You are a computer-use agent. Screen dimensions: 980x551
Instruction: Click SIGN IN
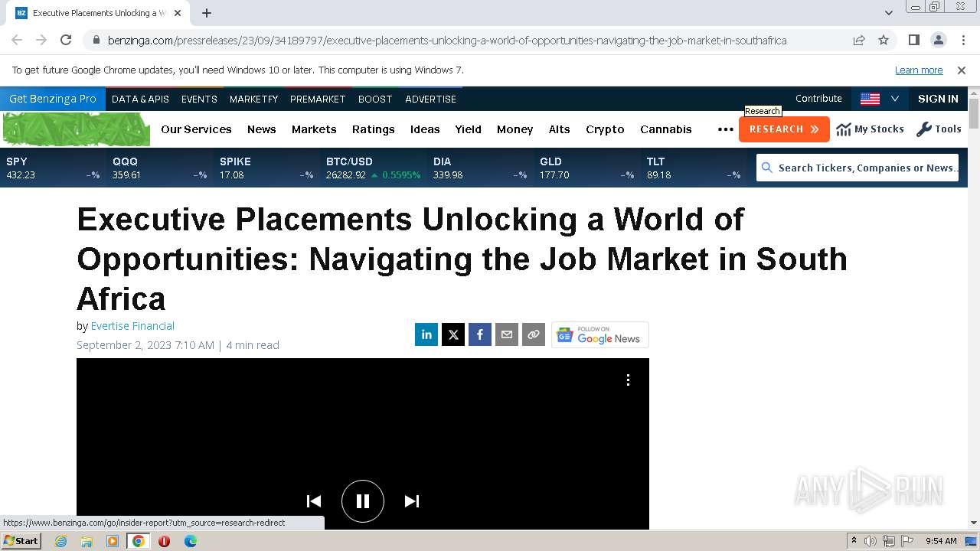coord(938,99)
